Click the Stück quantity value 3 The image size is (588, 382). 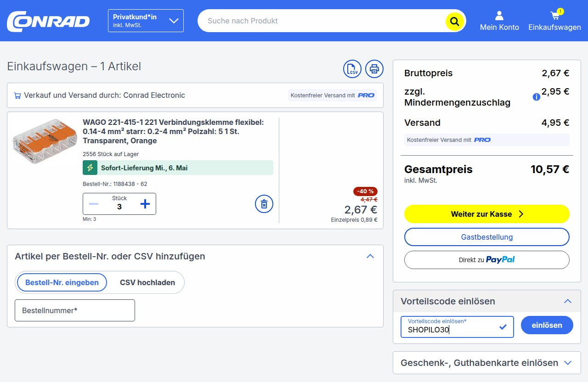pos(119,207)
